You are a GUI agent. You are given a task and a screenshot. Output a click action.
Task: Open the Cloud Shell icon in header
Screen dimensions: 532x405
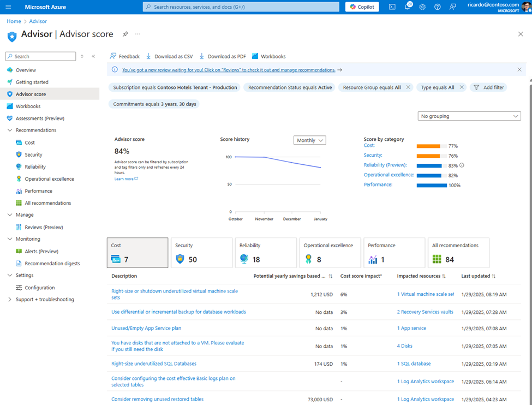click(392, 7)
